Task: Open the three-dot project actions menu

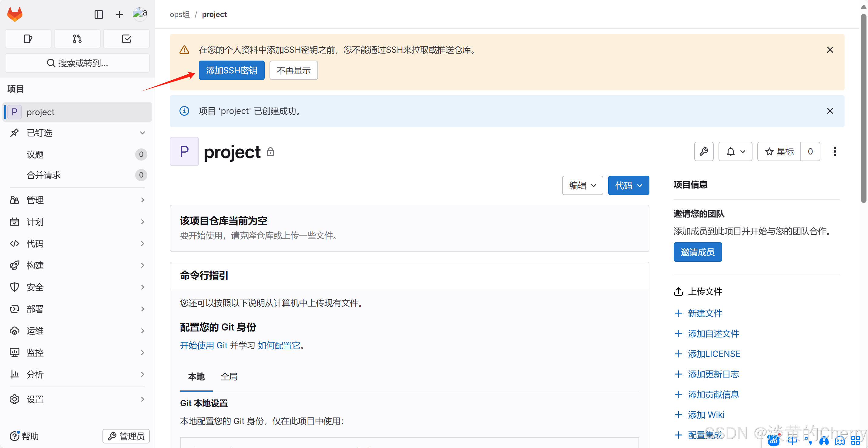Action: pos(835,151)
